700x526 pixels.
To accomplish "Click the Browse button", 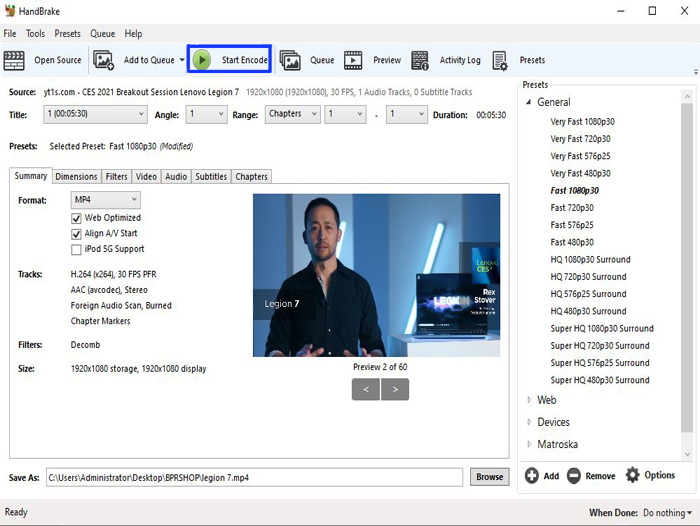I will coord(489,477).
